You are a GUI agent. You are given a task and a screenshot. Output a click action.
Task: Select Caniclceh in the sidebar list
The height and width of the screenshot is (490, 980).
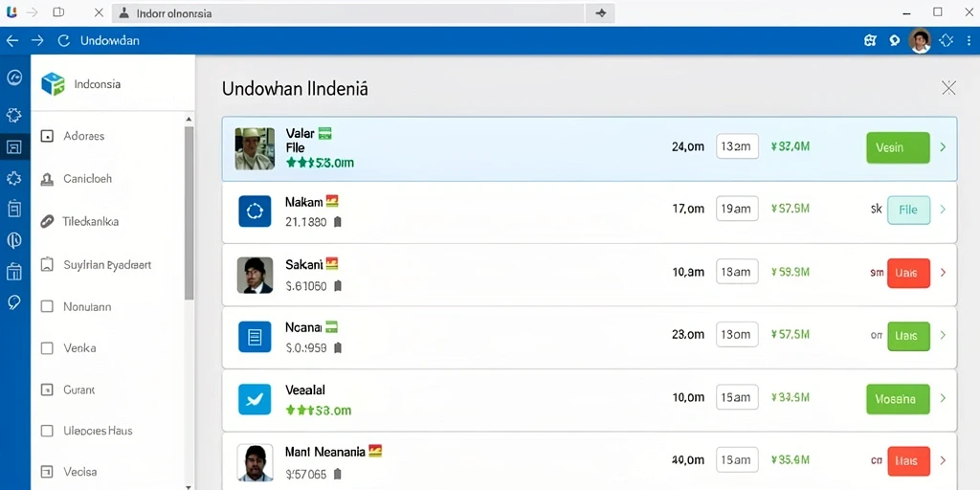pos(87,179)
